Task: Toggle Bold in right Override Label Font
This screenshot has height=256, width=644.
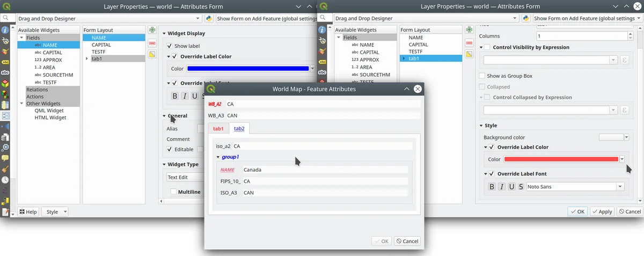Action: click(x=492, y=187)
